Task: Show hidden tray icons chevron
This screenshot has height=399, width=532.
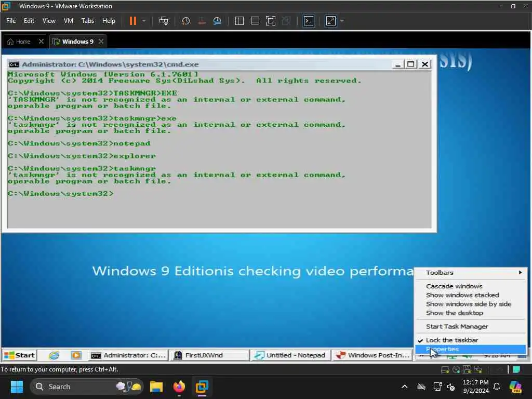Action: tap(404, 387)
